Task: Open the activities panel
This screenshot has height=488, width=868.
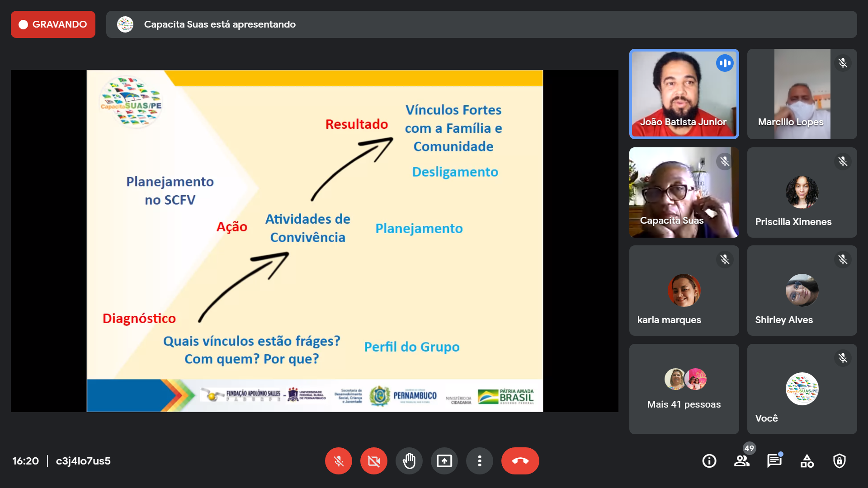Action: coord(807,461)
